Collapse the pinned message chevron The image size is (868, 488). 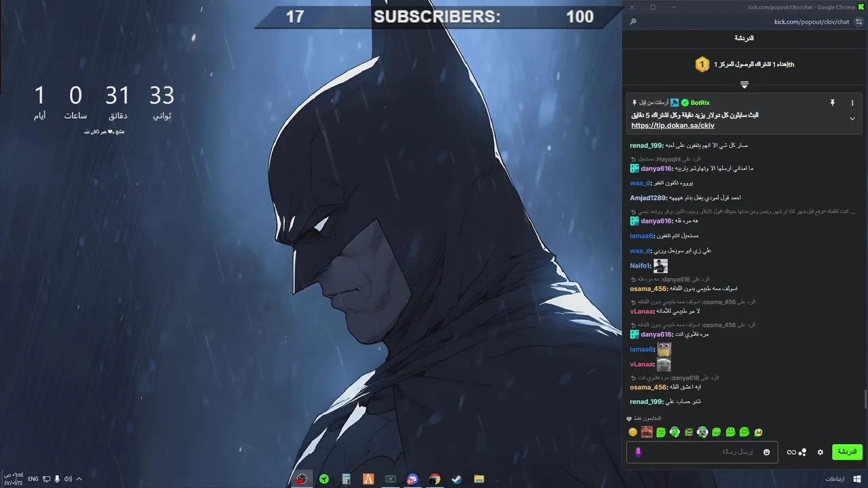852,119
